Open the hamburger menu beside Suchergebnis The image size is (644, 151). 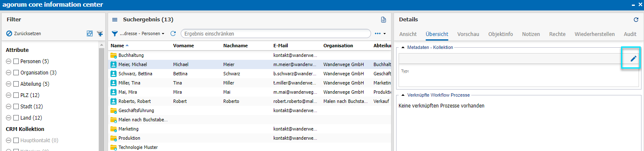point(115,20)
